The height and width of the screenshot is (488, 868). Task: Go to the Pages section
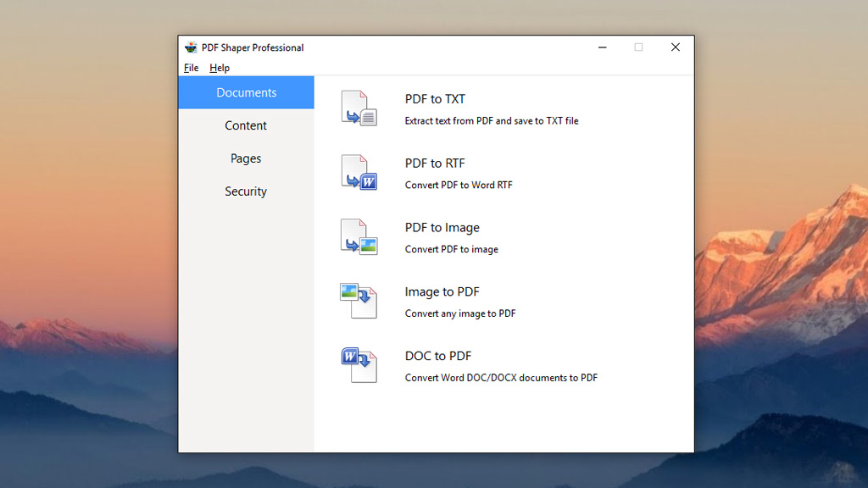pyautogui.click(x=246, y=158)
